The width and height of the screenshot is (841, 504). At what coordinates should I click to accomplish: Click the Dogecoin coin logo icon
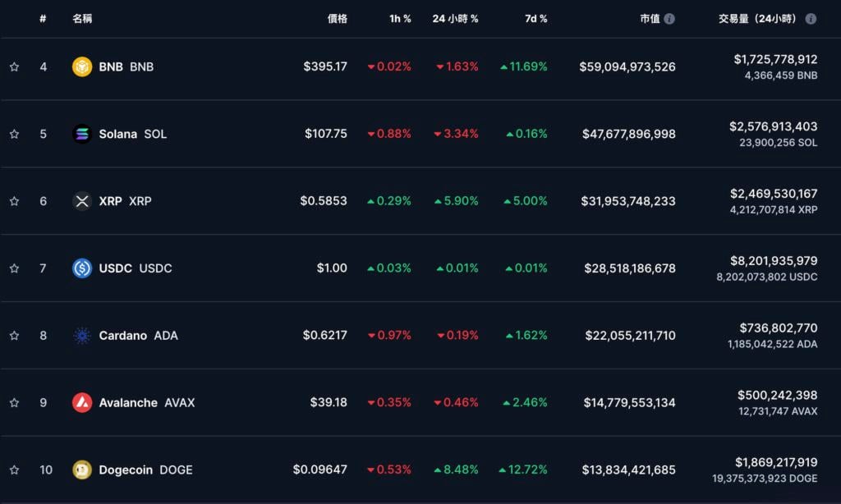click(82, 470)
